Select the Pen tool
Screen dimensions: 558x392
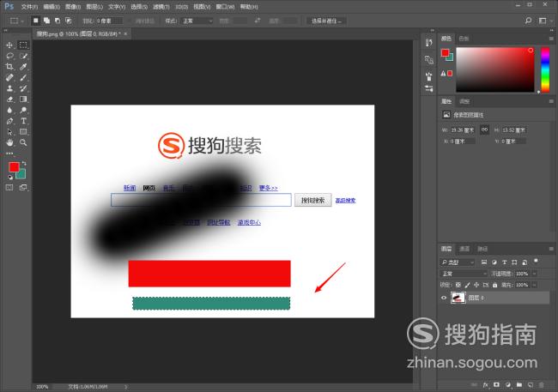tap(9, 121)
